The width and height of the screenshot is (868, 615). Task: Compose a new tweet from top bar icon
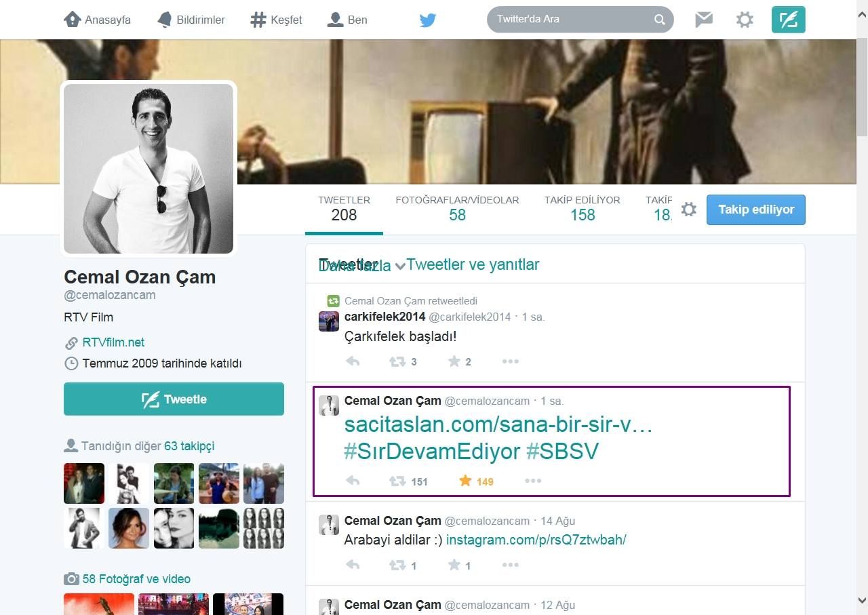click(789, 20)
